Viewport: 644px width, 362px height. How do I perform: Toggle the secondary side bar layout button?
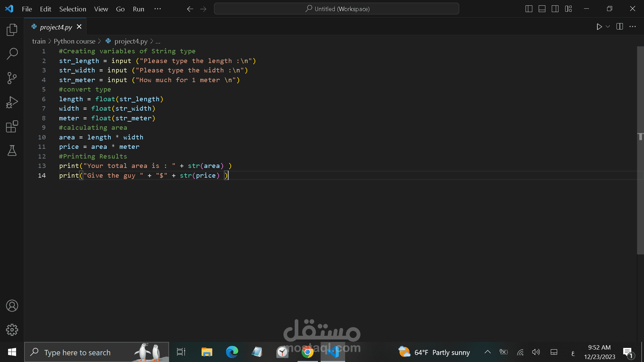555,9
